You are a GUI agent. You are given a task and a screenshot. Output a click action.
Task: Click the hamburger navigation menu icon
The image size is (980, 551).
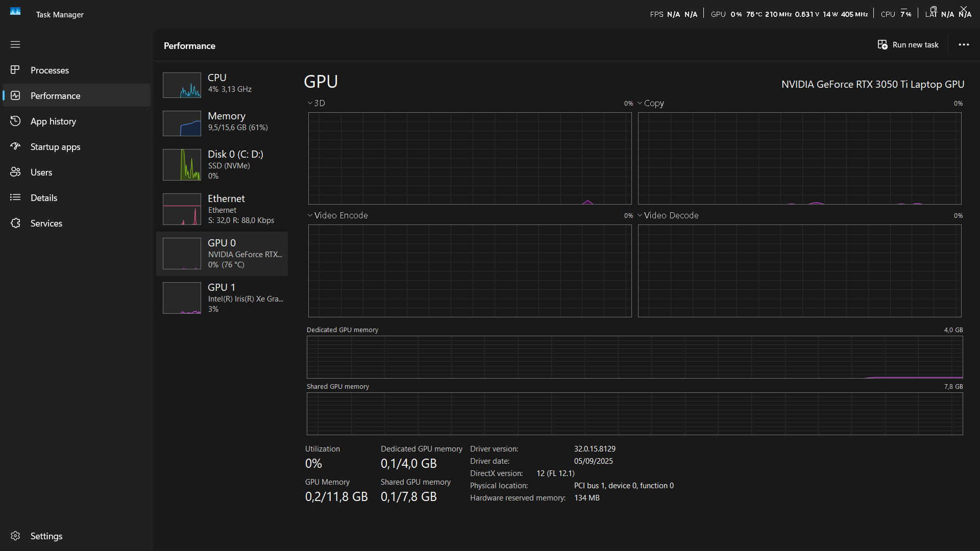15,44
